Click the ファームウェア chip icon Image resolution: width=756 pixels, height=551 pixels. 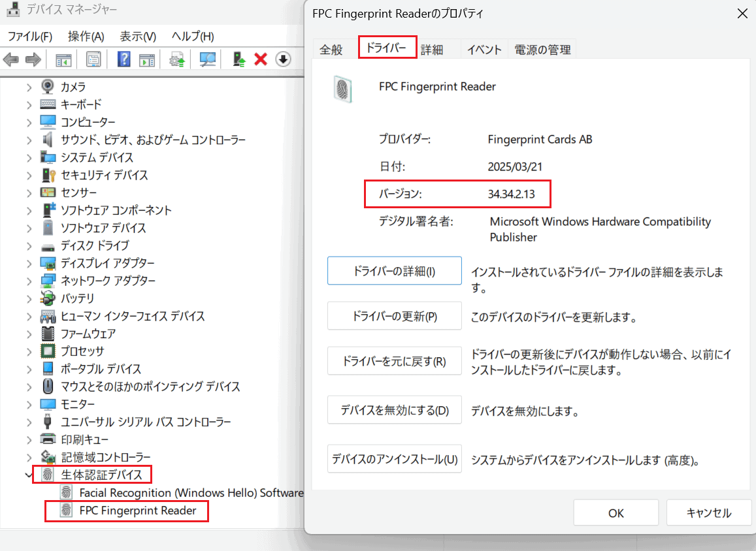tap(48, 334)
